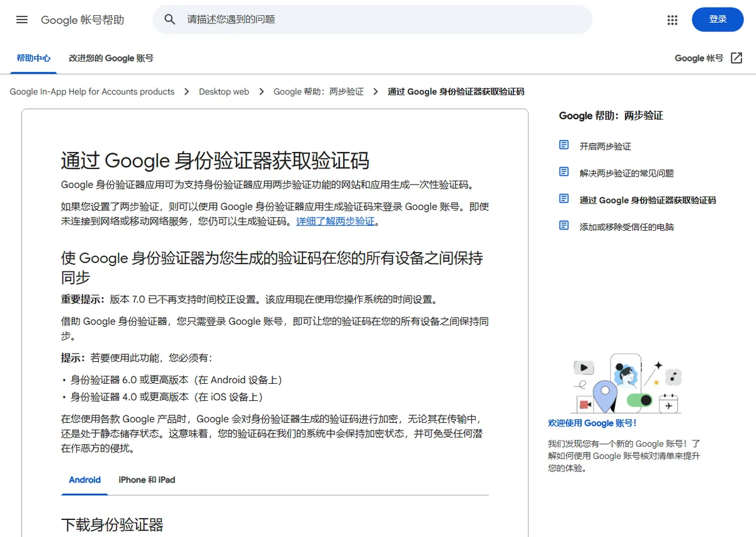
Task: Click sidebar heading Google 帮助：两步验证
Action: coord(611,116)
